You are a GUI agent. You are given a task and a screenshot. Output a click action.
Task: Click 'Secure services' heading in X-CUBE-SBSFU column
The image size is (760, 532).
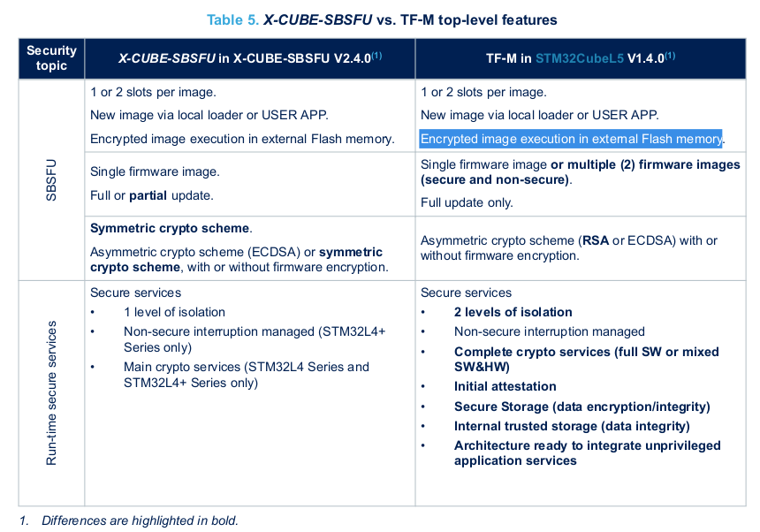[x=136, y=293]
